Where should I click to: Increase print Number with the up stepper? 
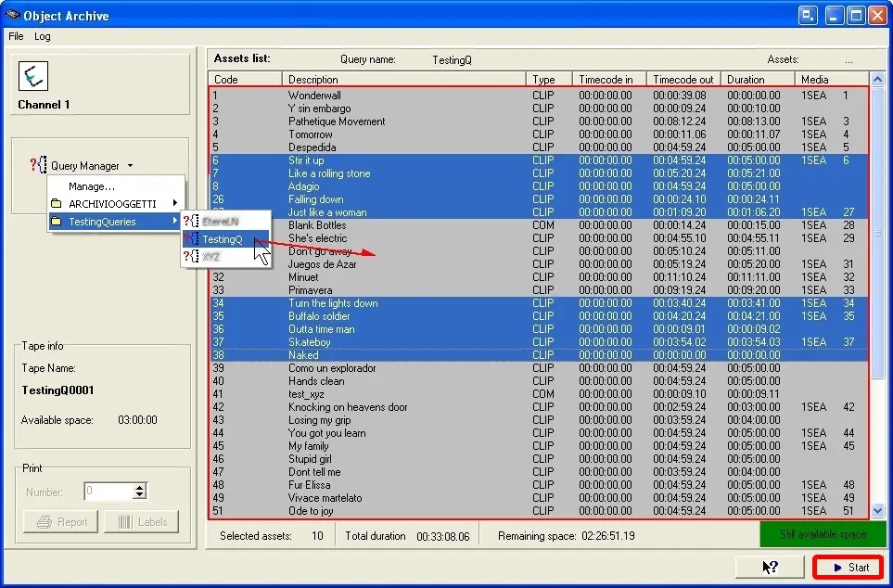140,488
